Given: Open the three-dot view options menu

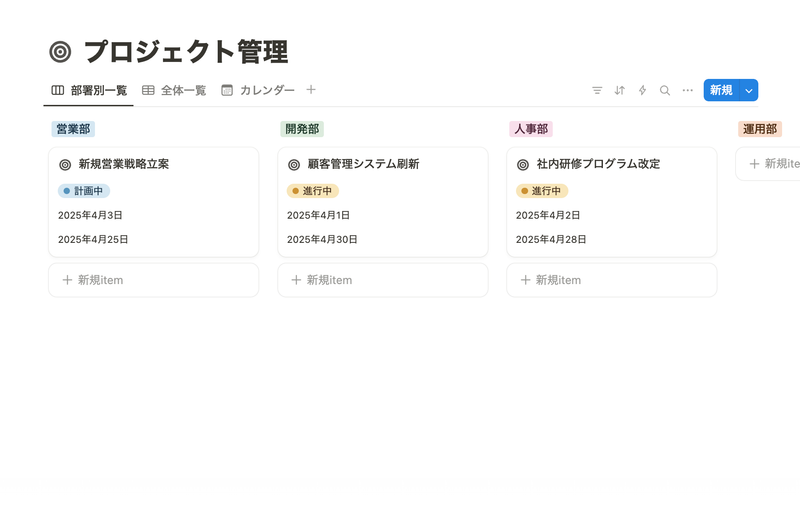Looking at the screenshot, I should (688, 90).
